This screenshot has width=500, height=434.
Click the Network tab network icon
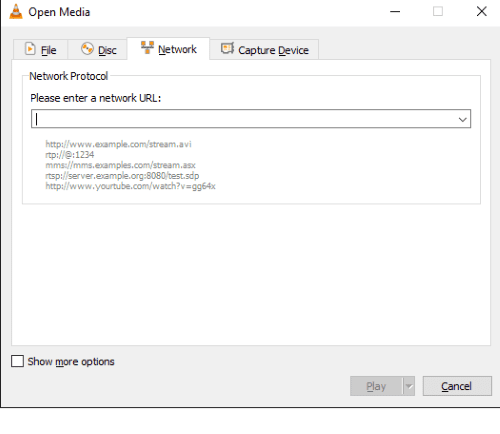tap(147, 48)
